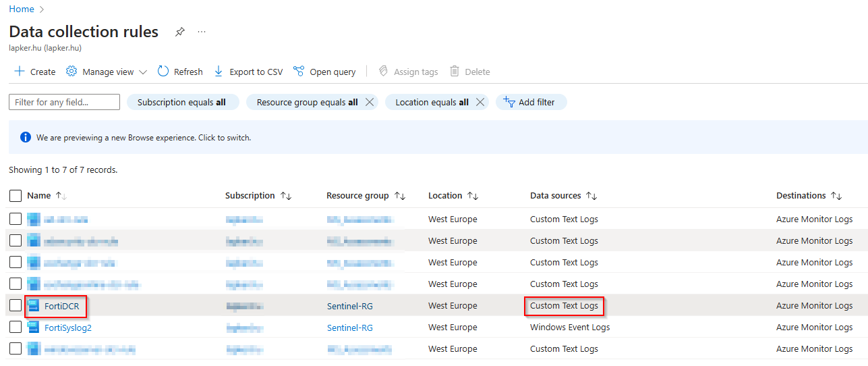Select the FortiSyslog2 row checkbox
This screenshot has height=366, width=868.
(x=16, y=328)
